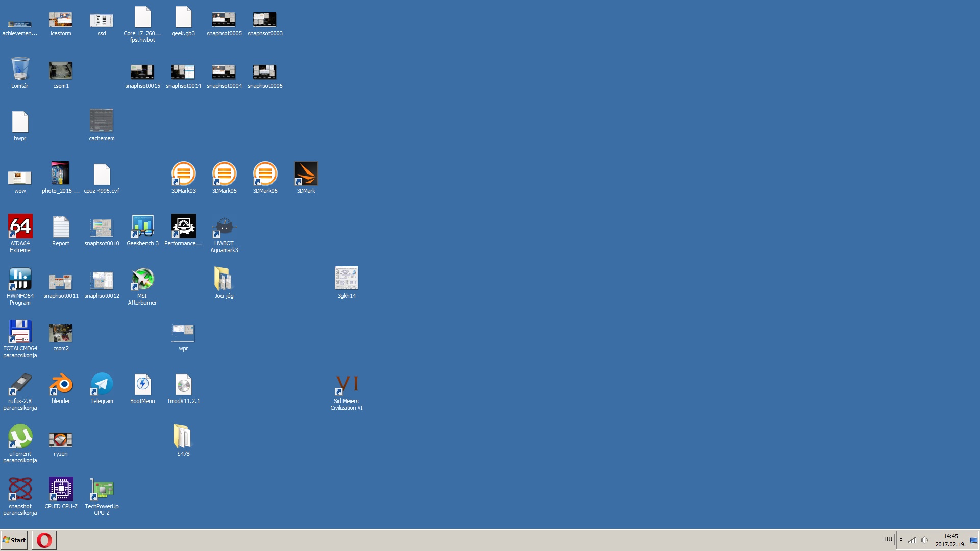
Task: Click the HU language indicator
Action: (x=888, y=539)
